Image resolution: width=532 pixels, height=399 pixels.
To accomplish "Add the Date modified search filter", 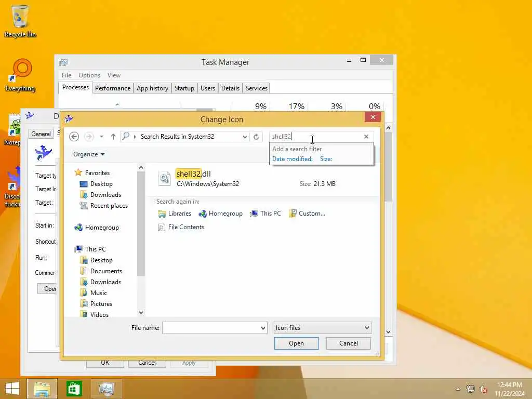I will click(292, 159).
